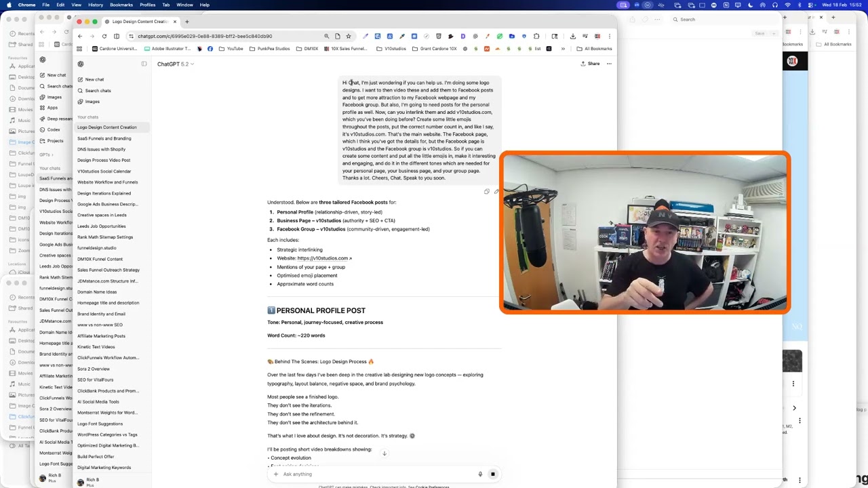Screen dimensions: 868x488
Task: Open the Bookmarks menu in the menu bar
Action: tap(121, 5)
